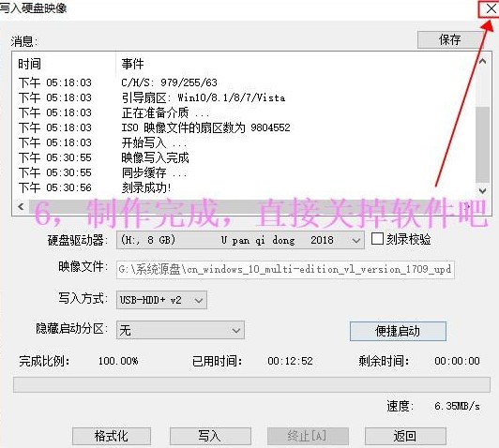
Task: Enable the 刻录校验 checkbox
Action: 377,239
